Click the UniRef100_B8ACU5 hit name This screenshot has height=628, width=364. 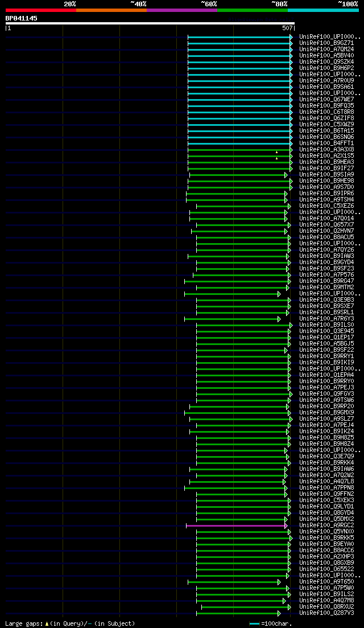point(326,237)
